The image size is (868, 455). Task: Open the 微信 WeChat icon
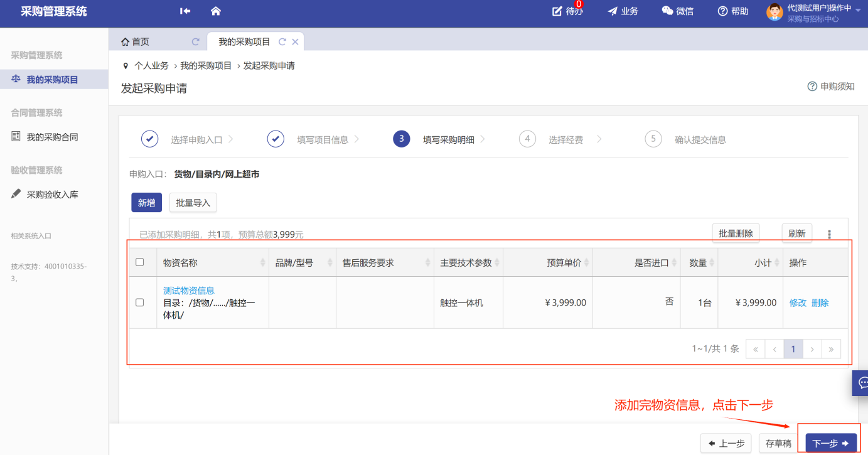click(x=667, y=11)
